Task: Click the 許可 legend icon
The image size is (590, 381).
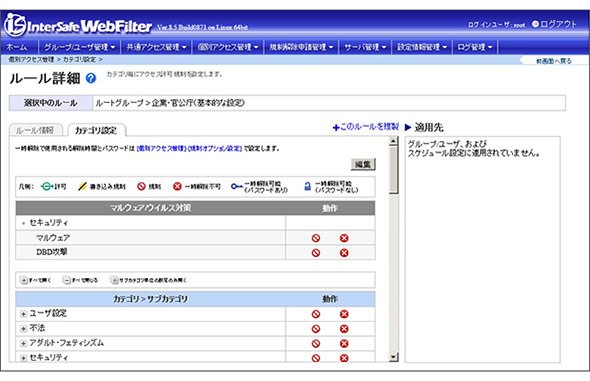Action: pos(46,186)
